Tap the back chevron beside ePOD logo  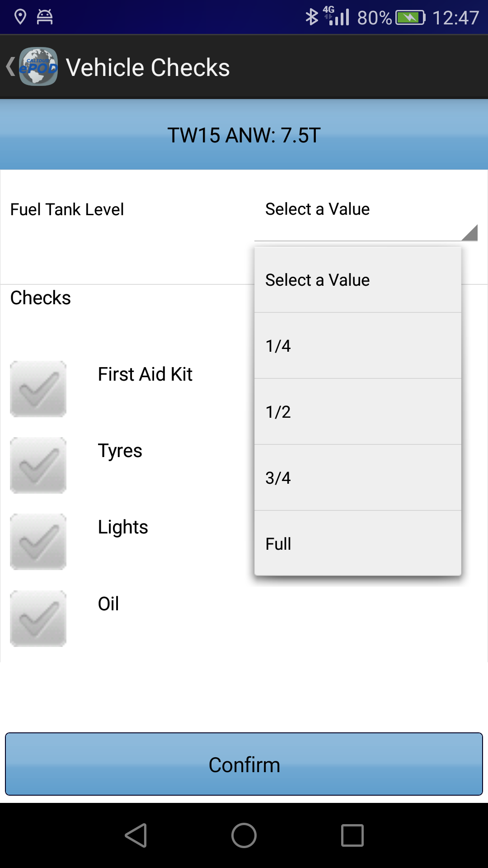tap(10, 67)
